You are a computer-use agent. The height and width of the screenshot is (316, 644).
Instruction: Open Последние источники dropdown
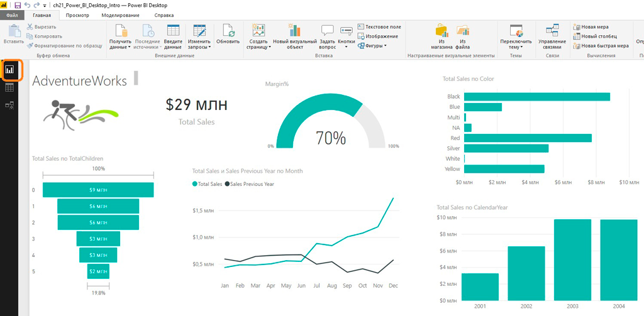pos(147,36)
